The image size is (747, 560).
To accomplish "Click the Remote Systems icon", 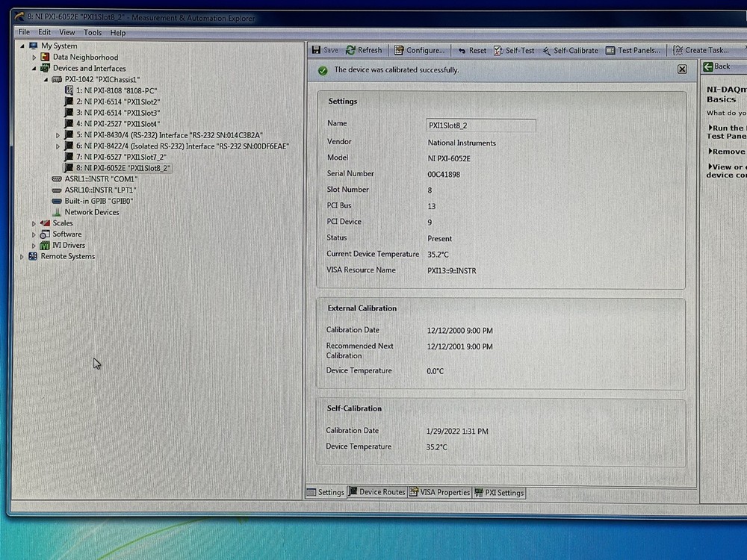I will [x=33, y=256].
